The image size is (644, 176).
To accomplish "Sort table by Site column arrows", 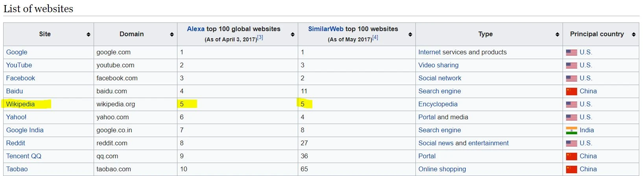I will click(89, 35).
